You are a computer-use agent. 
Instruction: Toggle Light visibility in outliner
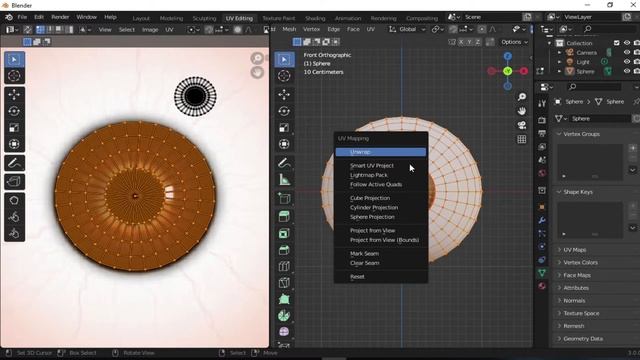(x=627, y=62)
